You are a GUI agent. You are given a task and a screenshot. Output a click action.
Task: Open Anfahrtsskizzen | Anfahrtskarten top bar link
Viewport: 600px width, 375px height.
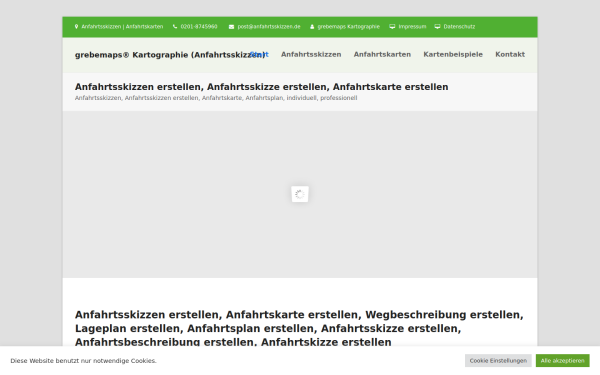[122, 27]
